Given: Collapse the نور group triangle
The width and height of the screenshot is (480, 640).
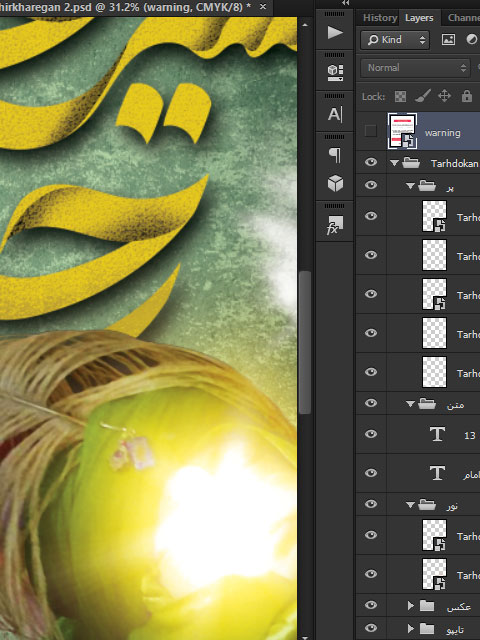Looking at the screenshot, I should [x=410, y=505].
